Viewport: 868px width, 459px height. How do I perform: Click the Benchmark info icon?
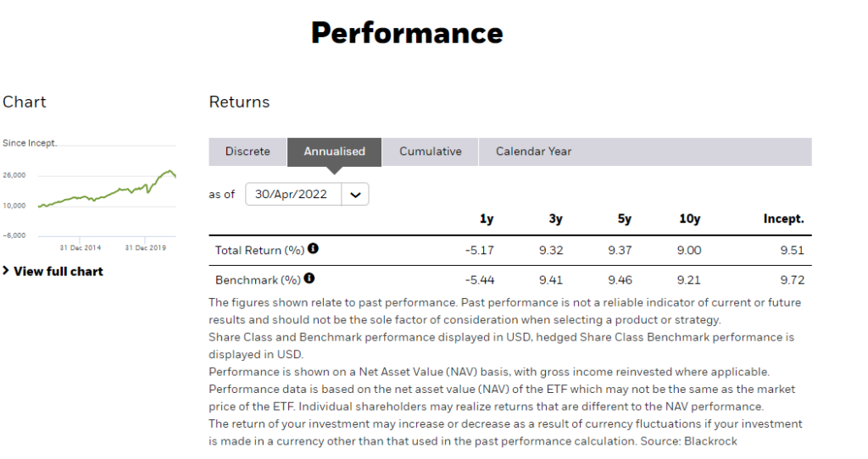pos(309,278)
